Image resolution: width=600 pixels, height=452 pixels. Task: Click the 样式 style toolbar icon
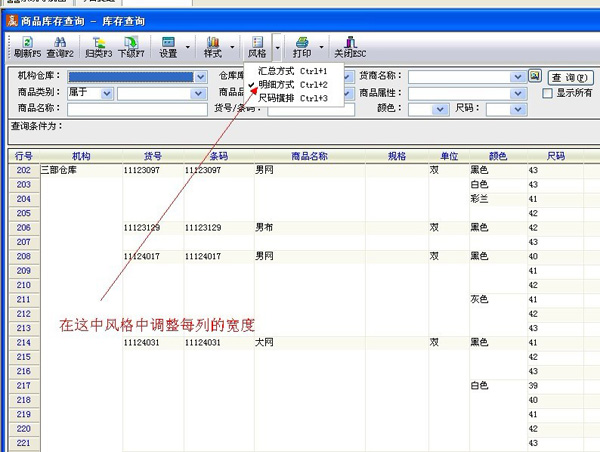pyautogui.click(x=211, y=46)
